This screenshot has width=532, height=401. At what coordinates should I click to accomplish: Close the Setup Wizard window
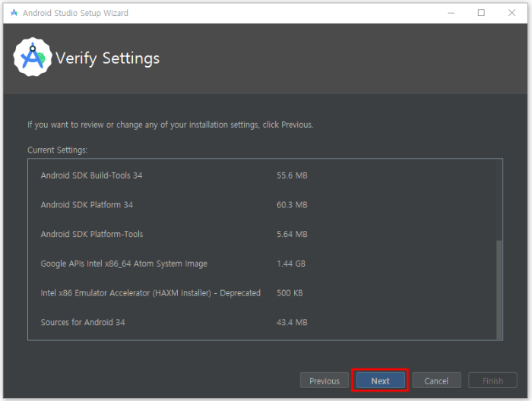pos(511,13)
